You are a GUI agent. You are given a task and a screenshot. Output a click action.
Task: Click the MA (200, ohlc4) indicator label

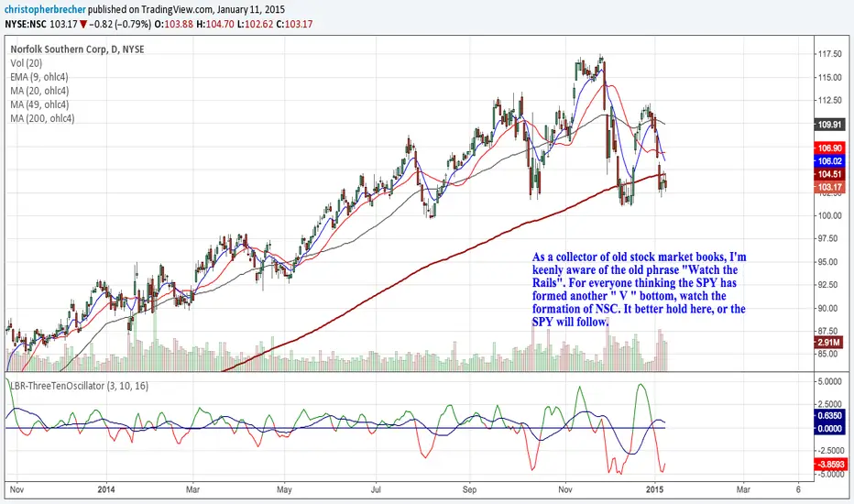pyautogui.click(x=42, y=118)
